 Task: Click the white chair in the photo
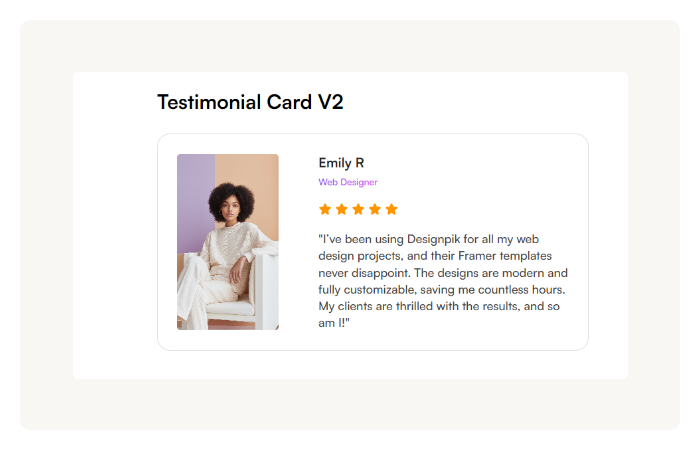click(264, 290)
